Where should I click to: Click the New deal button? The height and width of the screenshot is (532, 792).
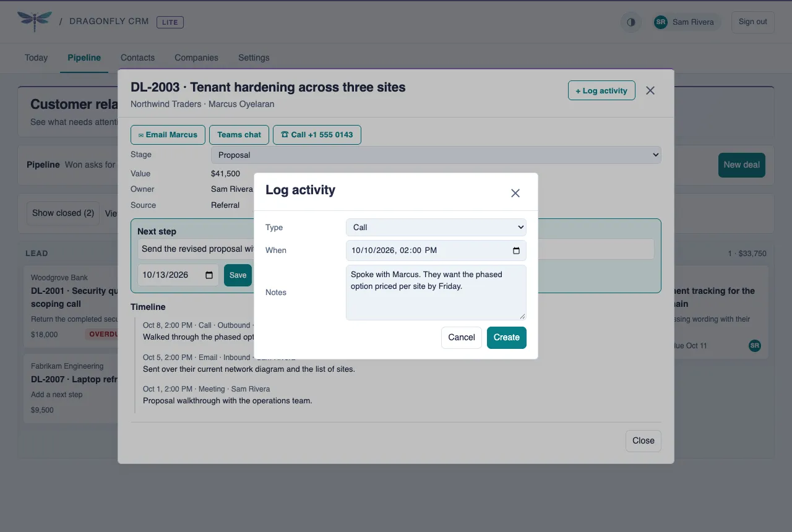click(742, 165)
